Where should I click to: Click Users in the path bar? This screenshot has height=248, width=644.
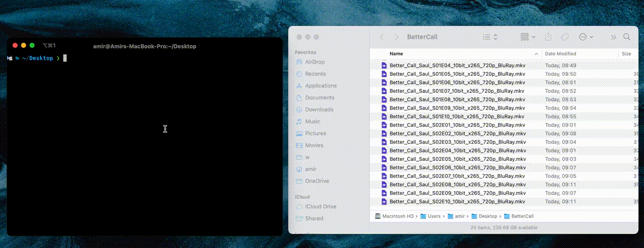(430, 216)
